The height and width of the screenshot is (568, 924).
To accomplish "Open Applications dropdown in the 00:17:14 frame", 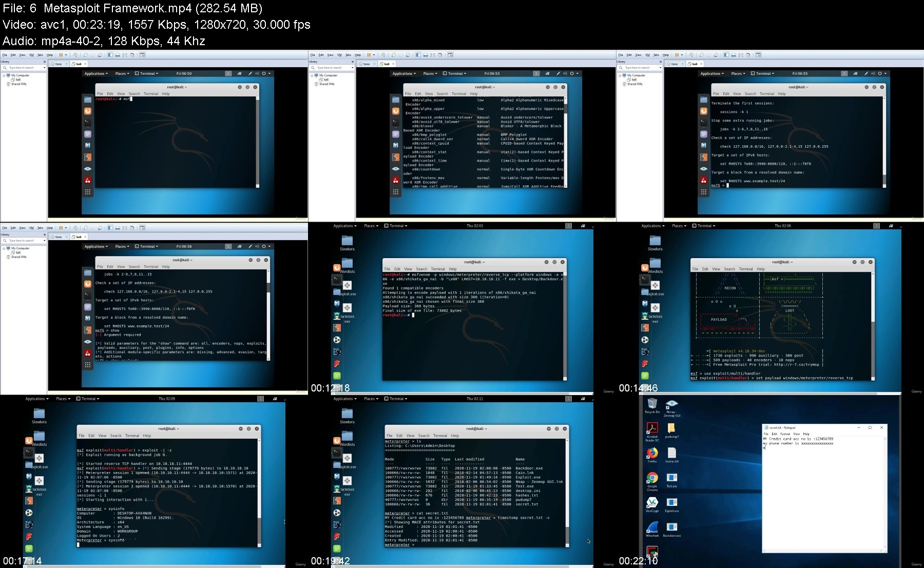I will point(37,399).
